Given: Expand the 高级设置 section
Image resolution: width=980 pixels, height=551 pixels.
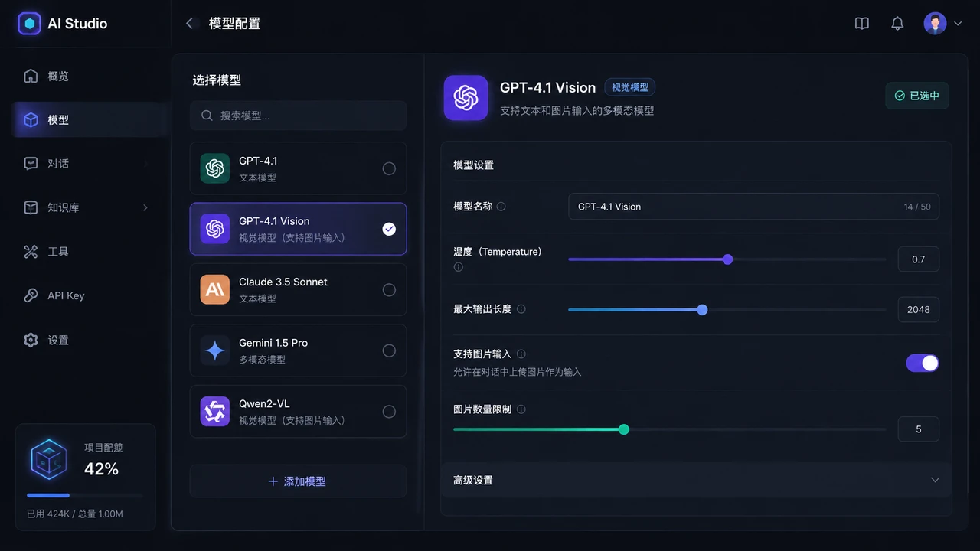Looking at the screenshot, I should (x=696, y=480).
